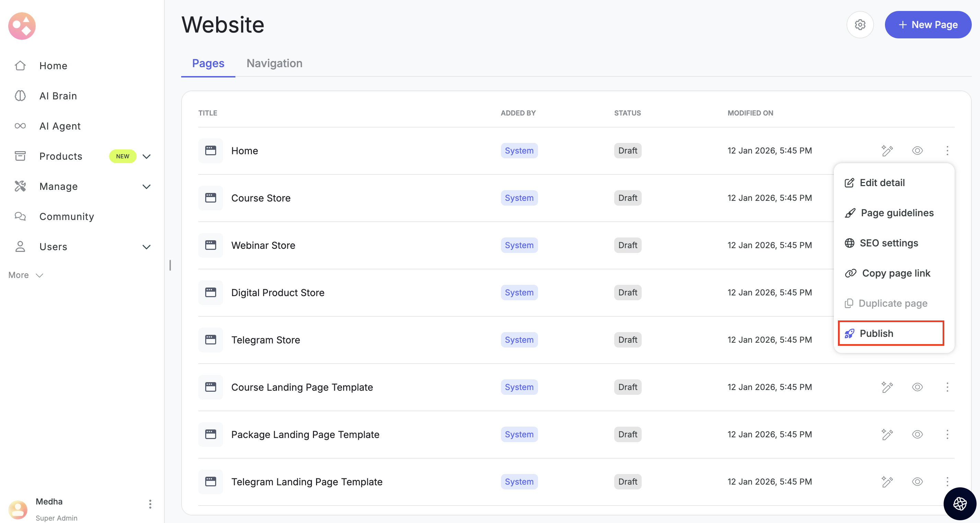Switch to the Navigation tab

pyautogui.click(x=274, y=63)
